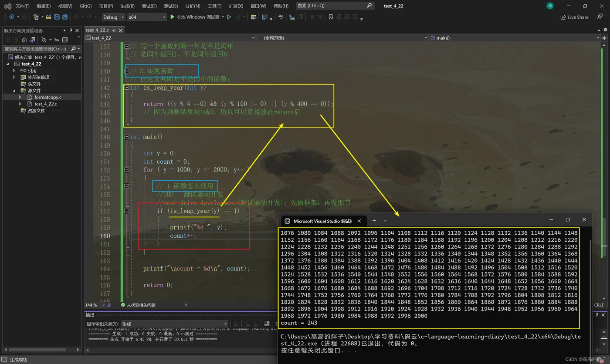Collapse the if block at line 157

tap(127, 211)
